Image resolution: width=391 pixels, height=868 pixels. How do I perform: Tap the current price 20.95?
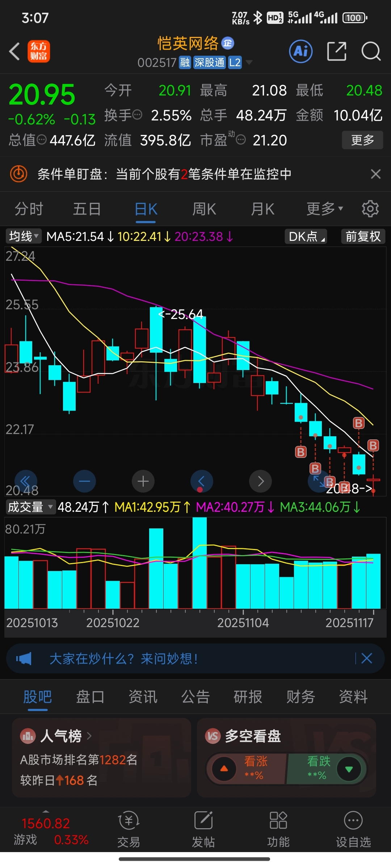pos(42,95)
